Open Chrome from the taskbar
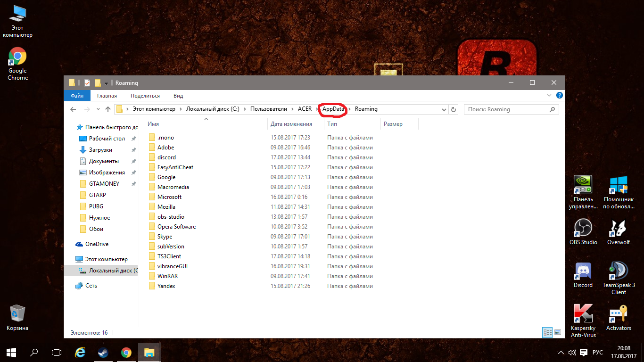The image size is (644, 362). click(x=126, y=352)
